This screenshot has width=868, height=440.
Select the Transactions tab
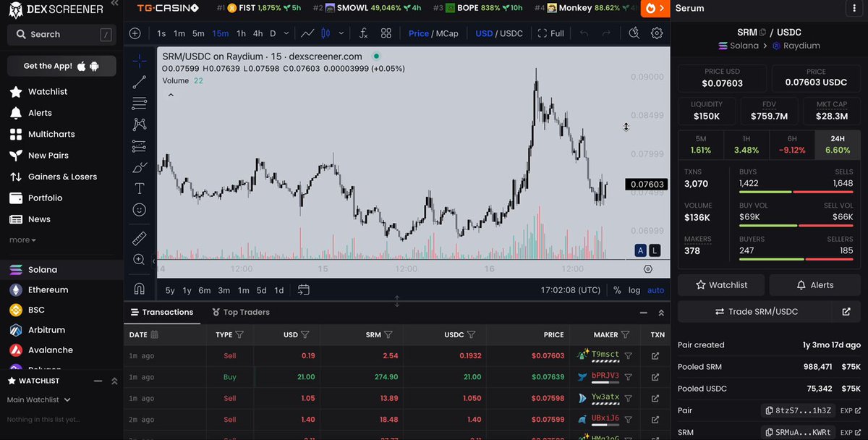[162, 313]
